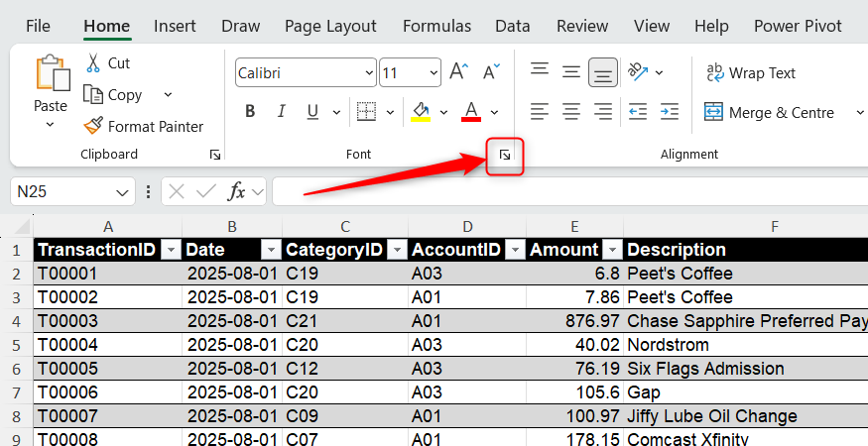Toggle Wrap Text
868x446 pixels.
click(751, 73)
